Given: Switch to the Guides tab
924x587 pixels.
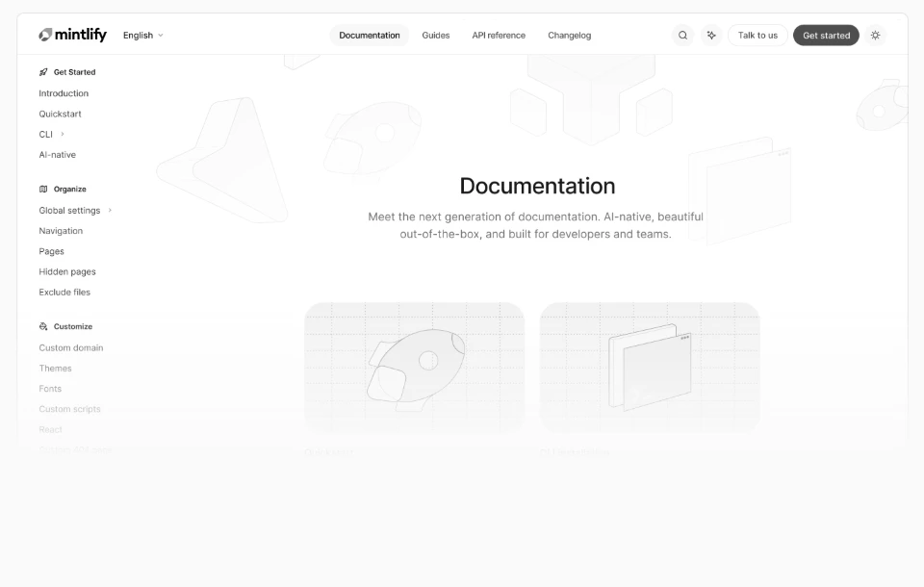Looking at the screenshot, I should click(x=435, y=36).
